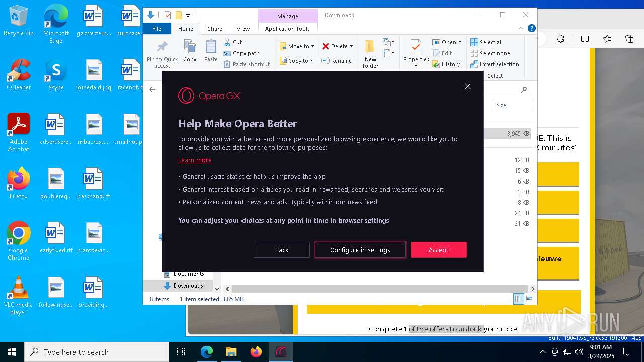Viewport: 644px width, 362px height.
Task: Open Opera GX taskbar icon
Action: pos(281,352)
